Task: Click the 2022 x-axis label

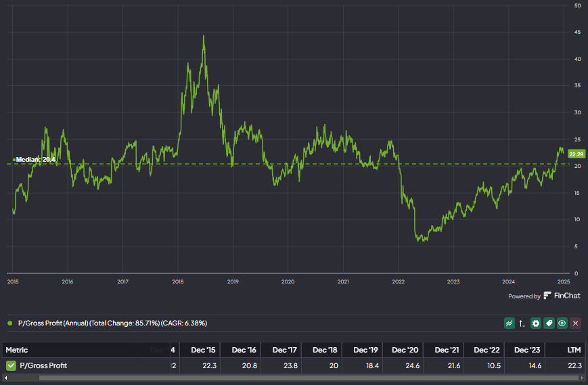Action: (399, 281)
